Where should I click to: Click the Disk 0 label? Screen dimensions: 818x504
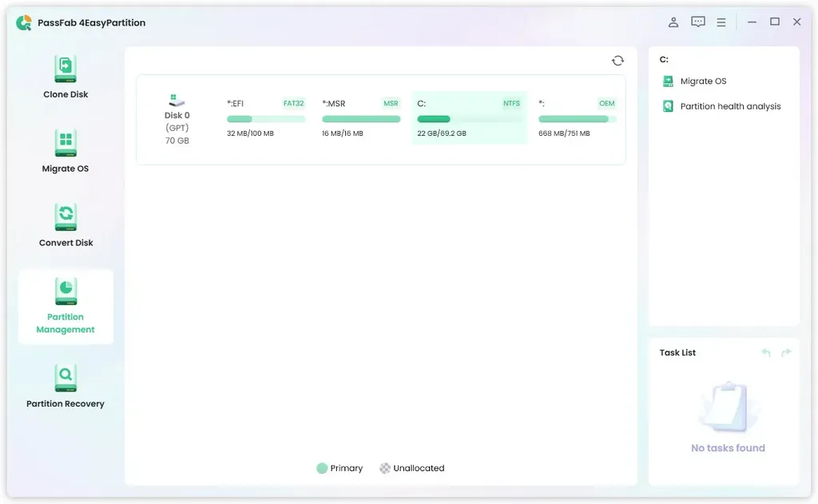coord(177,115)
